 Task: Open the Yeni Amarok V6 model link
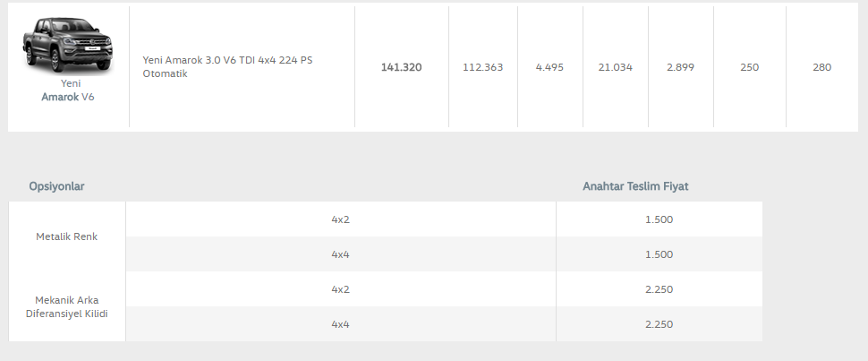68,90
